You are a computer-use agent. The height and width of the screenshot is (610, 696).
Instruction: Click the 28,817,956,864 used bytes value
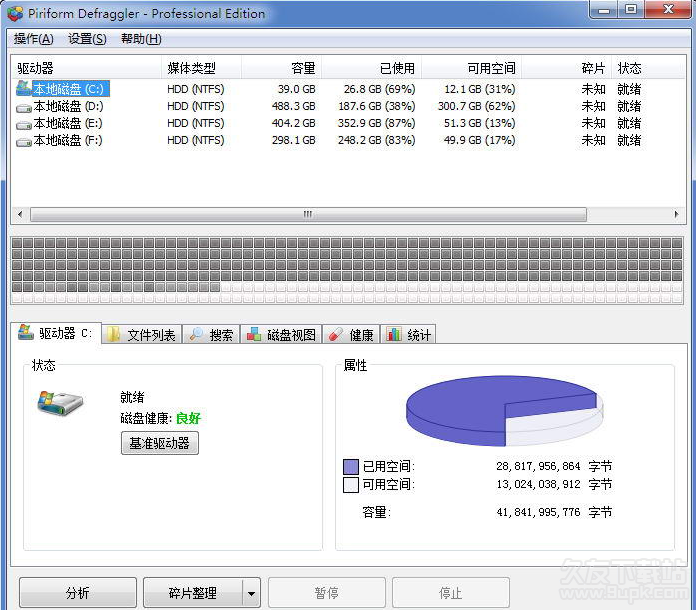click(538, 466)
